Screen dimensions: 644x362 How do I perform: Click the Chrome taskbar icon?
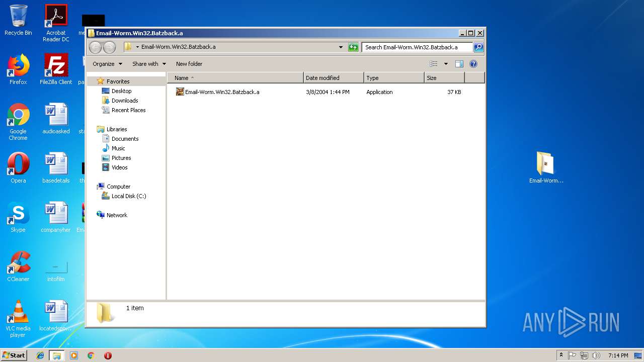pos(91,355)
